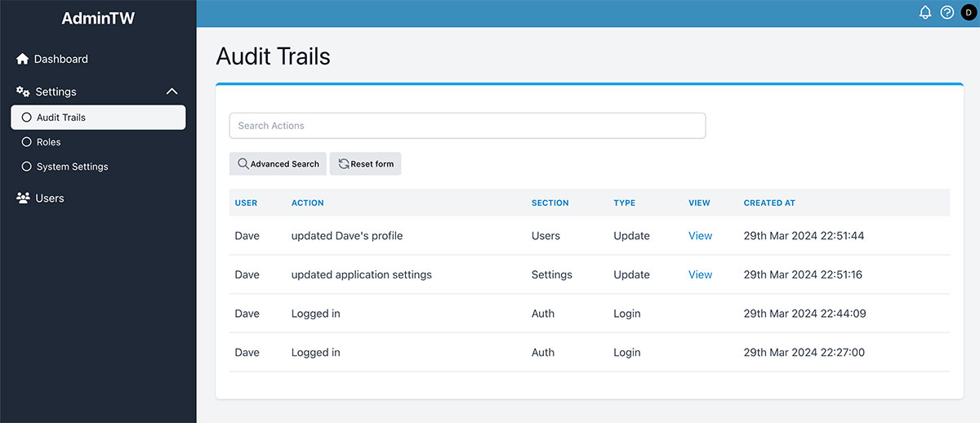Click the Action column header
This screenshot has height=423, width=980.
tap(307, 203)
